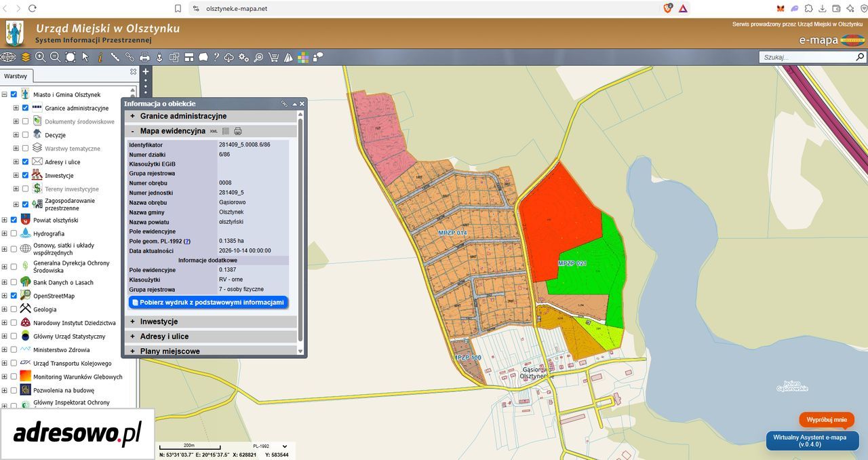Select the zoom in magnifier tool
Screen dimensions: 868x460
(41, 57)
